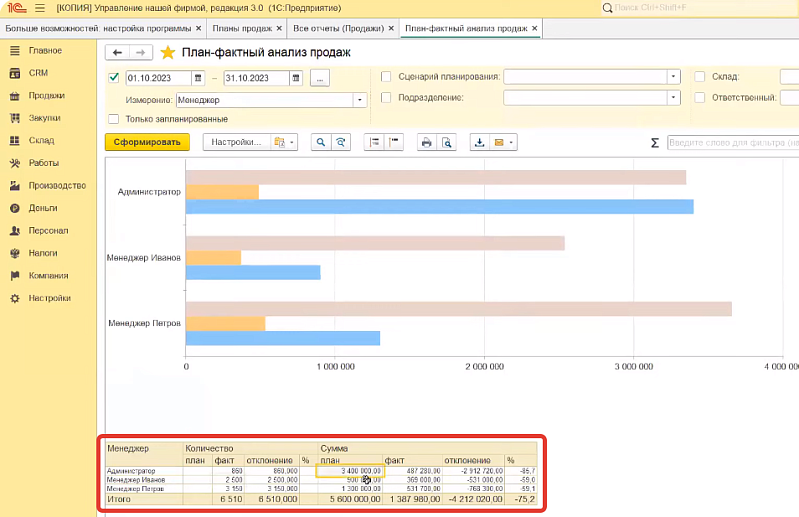Go forward with the right arrow button
The width and height of the screenshot is (799, 517).
pyautogui.click(x=141, y=52)
